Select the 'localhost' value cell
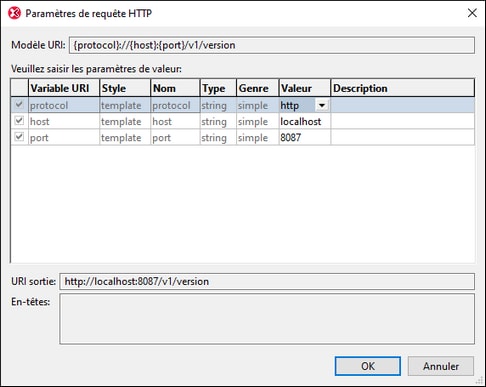Image resolution: width=486 pixels, height=387 pixels. pyautogui.click(x=305, y=122)
